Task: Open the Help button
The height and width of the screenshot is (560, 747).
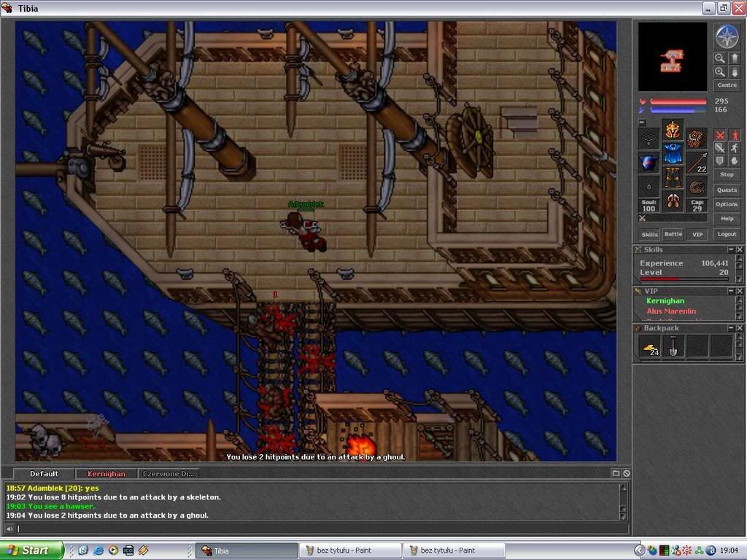Action: [727, 219]
